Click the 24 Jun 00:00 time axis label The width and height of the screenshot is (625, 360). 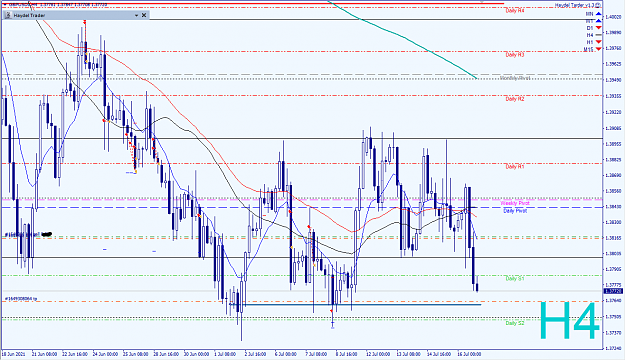[x=105, y=354]
